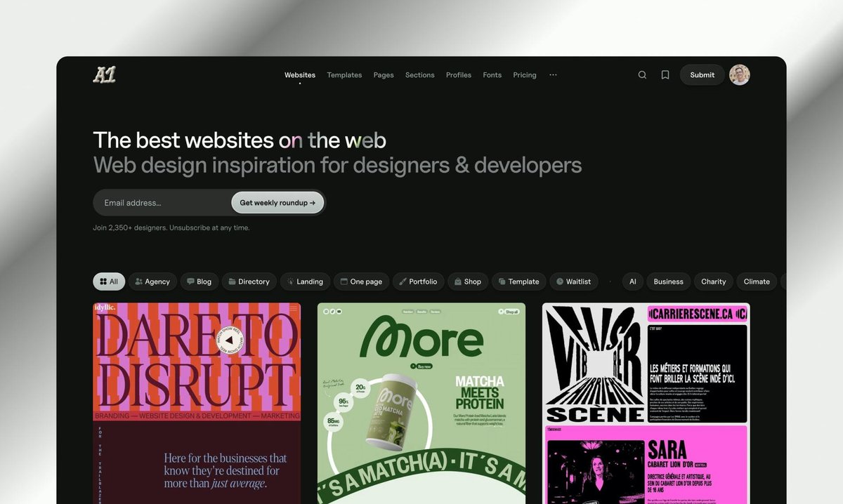Open the Templates nav item
Image resolution: width=843 pixels, height=504 pixels.
(344, 75)
